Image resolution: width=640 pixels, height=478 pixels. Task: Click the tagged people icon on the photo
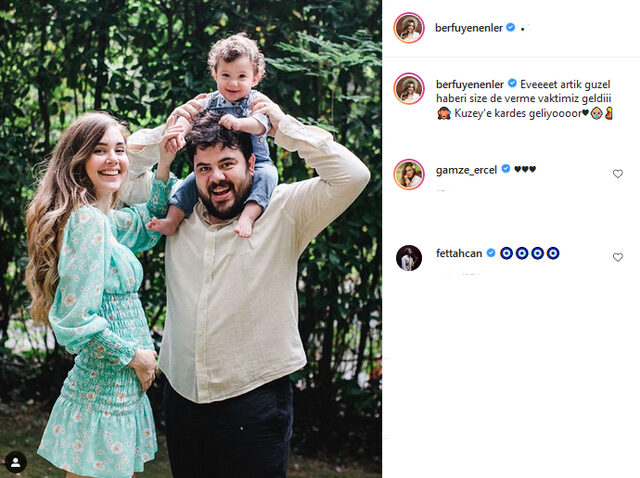pos(16,462)
